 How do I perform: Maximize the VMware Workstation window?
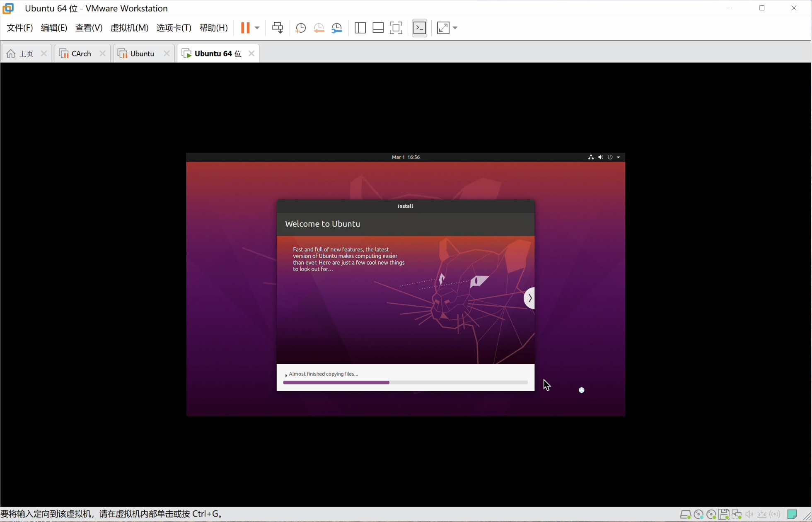click(x=762, y=8)
